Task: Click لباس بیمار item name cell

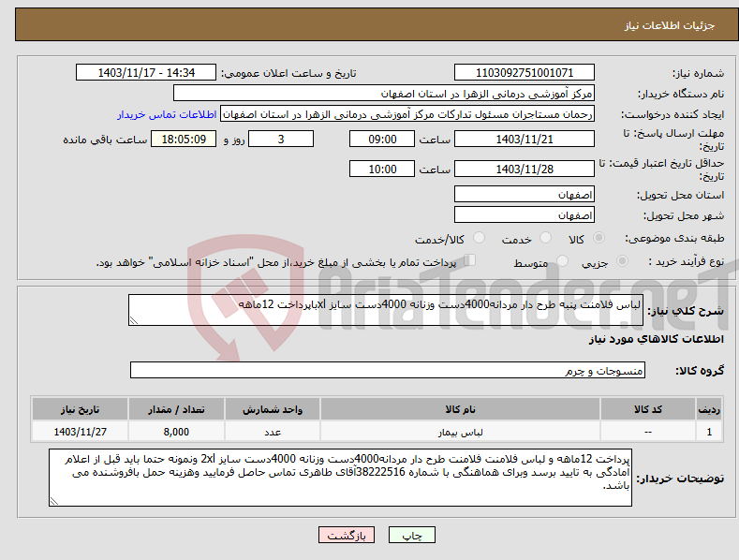Action: [x=460, y=432]
